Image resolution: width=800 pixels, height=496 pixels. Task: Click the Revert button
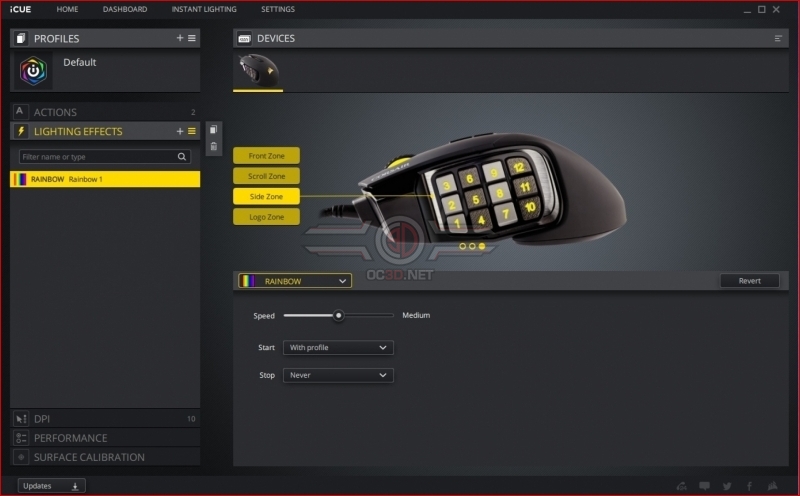tap(749, 281)
